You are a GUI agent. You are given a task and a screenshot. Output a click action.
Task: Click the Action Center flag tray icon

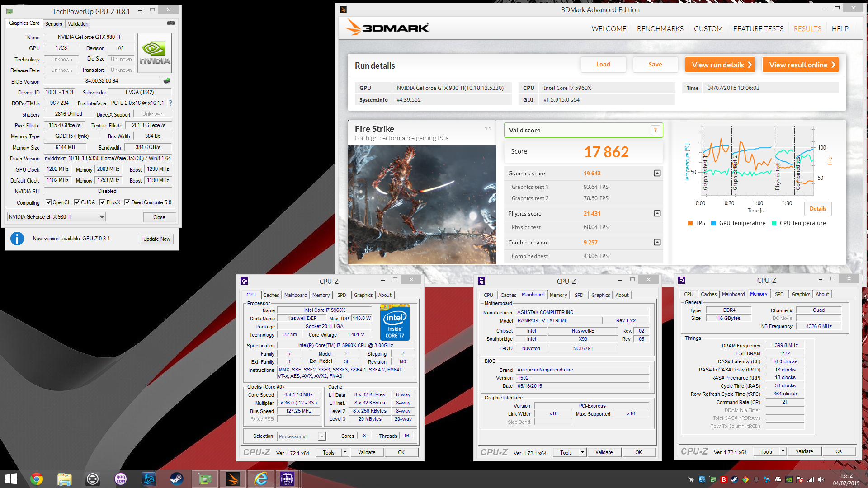(x=800, y=479)
